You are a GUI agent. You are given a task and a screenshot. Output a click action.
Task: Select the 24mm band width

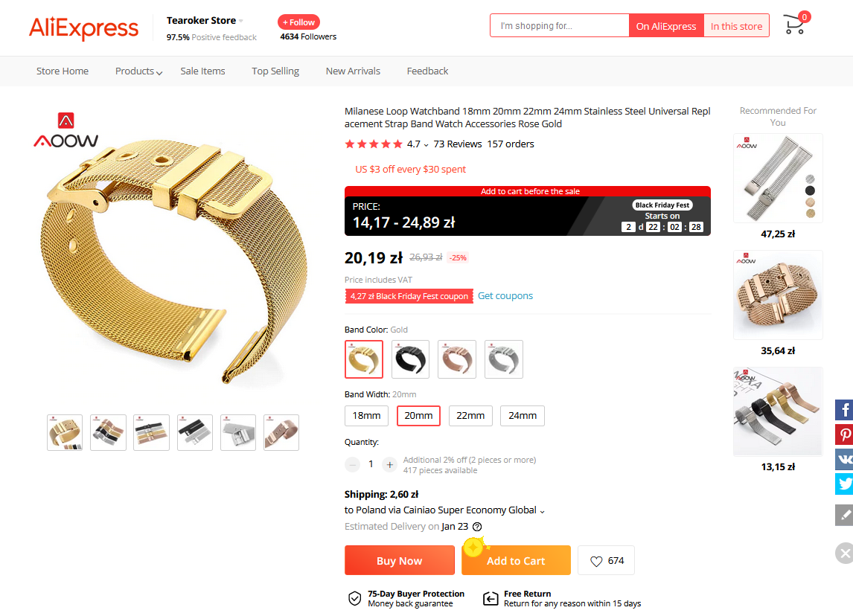(523, 416)
